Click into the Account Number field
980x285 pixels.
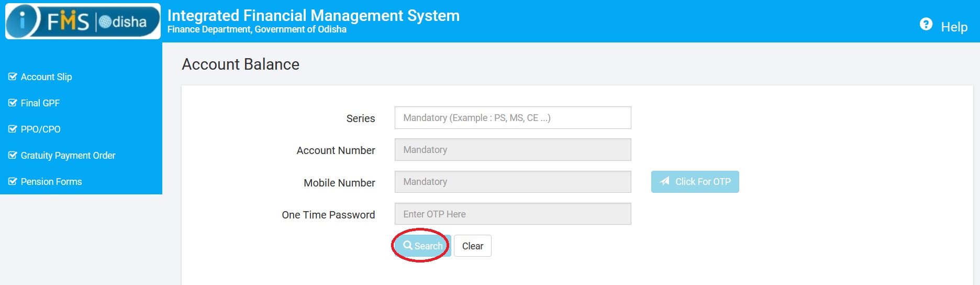(513, 150)
